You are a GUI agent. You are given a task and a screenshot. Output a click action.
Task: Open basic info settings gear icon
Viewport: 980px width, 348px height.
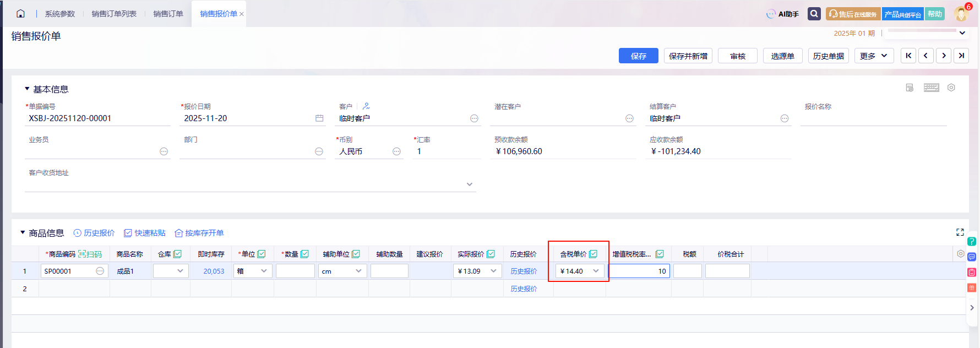click(951, 88)
